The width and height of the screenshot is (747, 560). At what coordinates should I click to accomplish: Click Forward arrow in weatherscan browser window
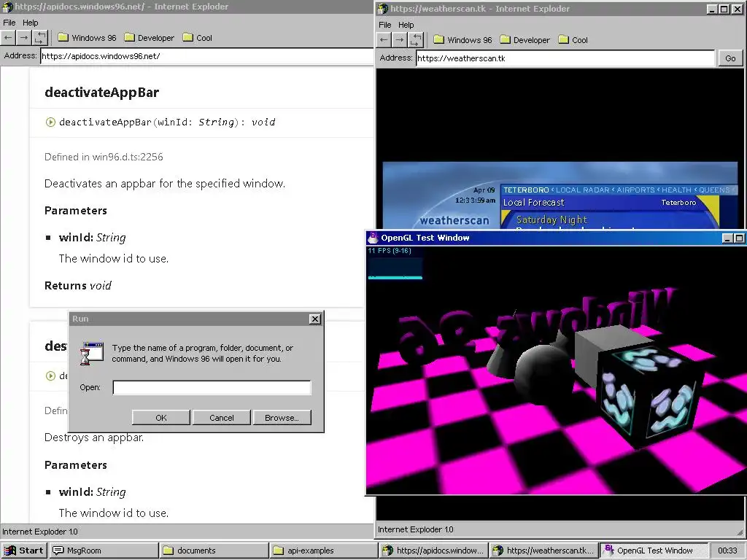tap(400, 40)
